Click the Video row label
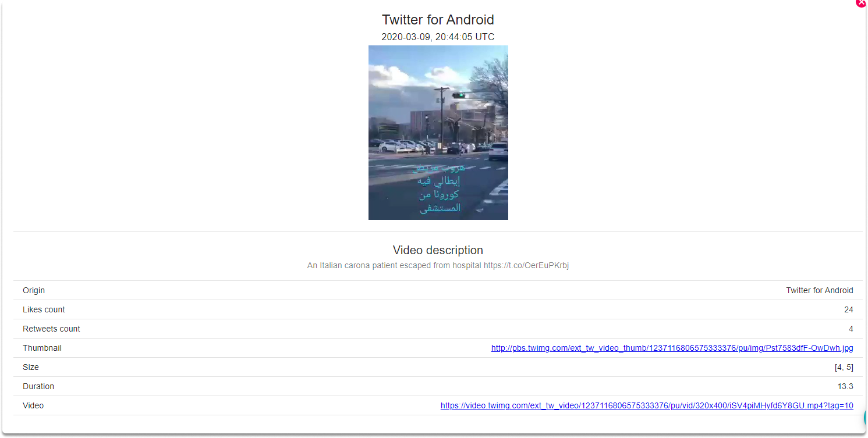The height and width of the screenshot is (438, 868). pos(33,405)
